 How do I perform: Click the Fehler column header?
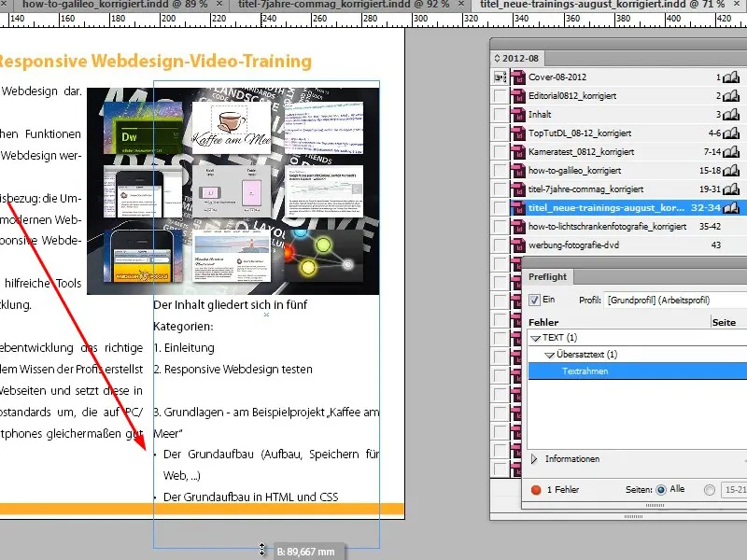(x=543, y=322)
